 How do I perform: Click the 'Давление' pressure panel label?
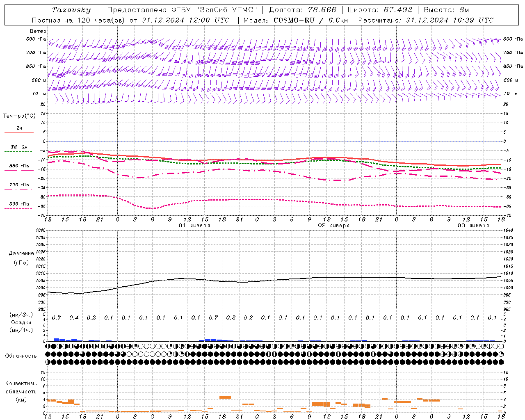[21, 253]
